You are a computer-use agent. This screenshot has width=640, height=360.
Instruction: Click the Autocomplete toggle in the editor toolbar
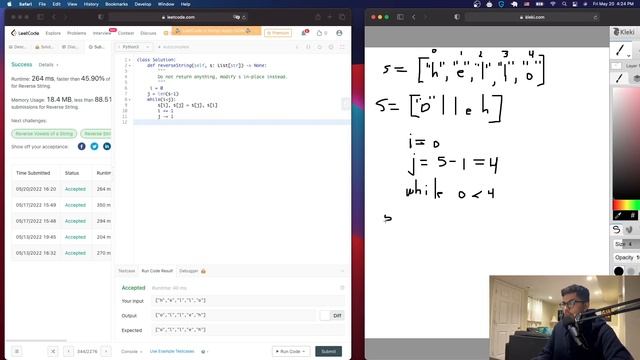click(x=173, y=47)
